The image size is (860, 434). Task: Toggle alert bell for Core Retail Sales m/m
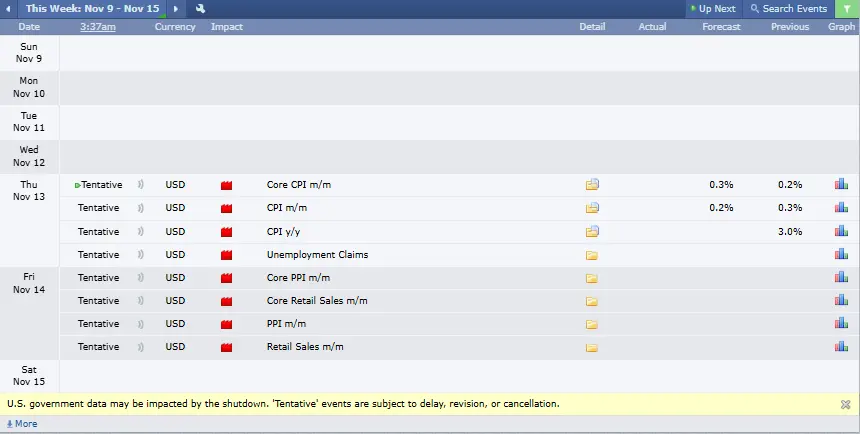[x=141, y=301]
